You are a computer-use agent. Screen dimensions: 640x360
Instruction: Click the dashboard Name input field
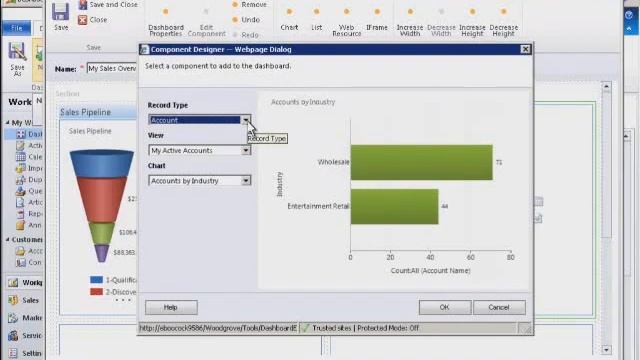(x=111, y=69)
